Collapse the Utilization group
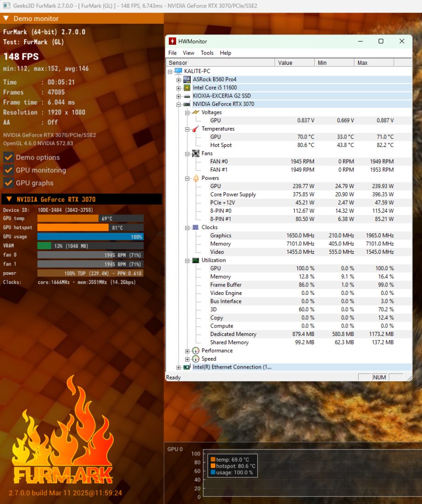The image size is (422, 504). (187, 261)
